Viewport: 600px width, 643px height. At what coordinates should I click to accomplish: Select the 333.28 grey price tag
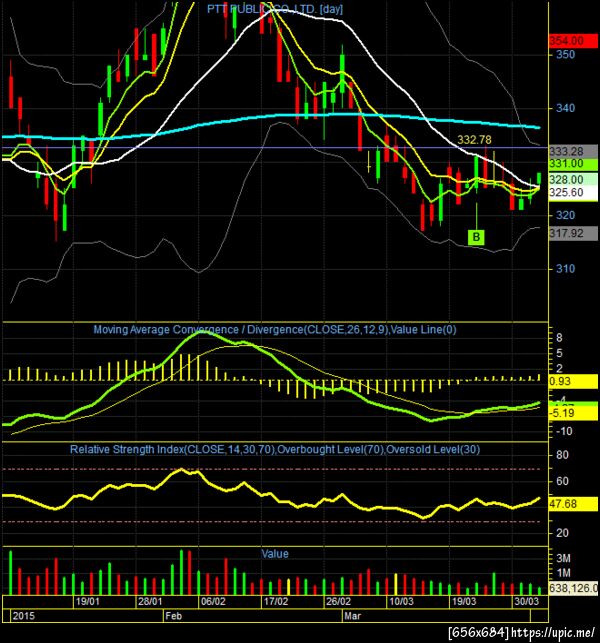pos(573,151)
